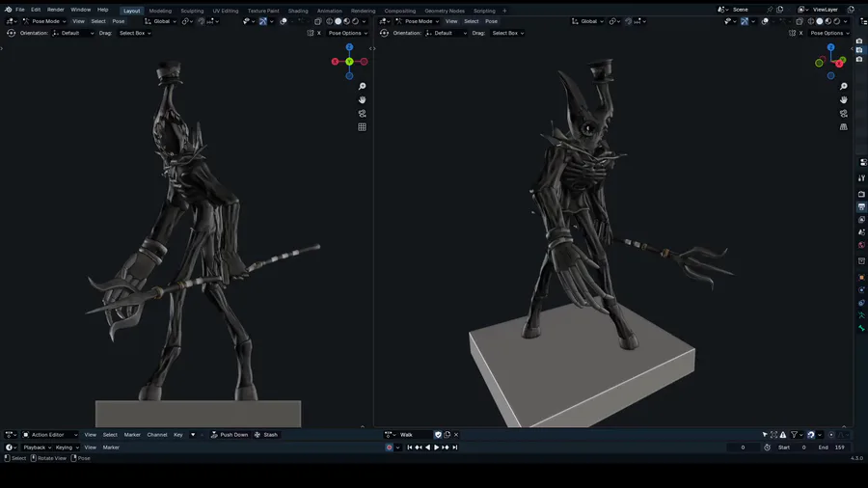
Task: Select solid shading in right viewport
Action: pos(820,21)
